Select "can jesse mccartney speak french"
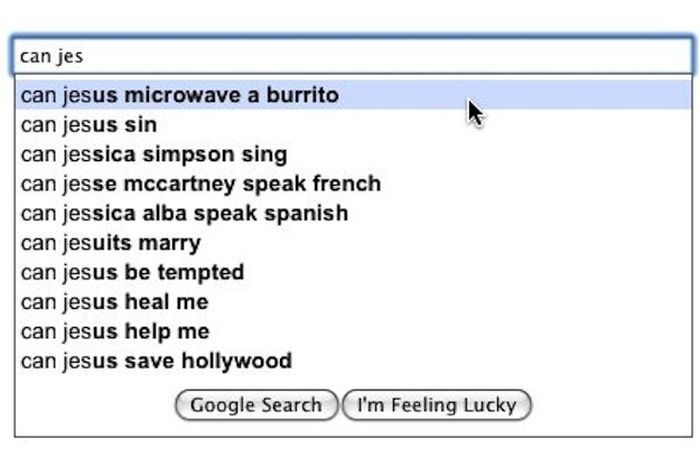Viewport: 700px width, 469px height. click(200, 184)
